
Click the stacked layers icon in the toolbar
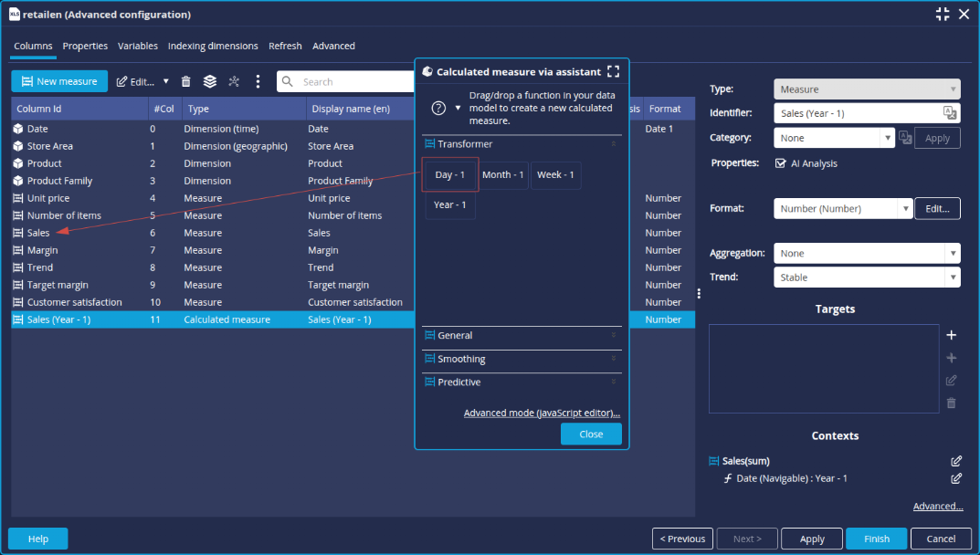coord(210,81)
